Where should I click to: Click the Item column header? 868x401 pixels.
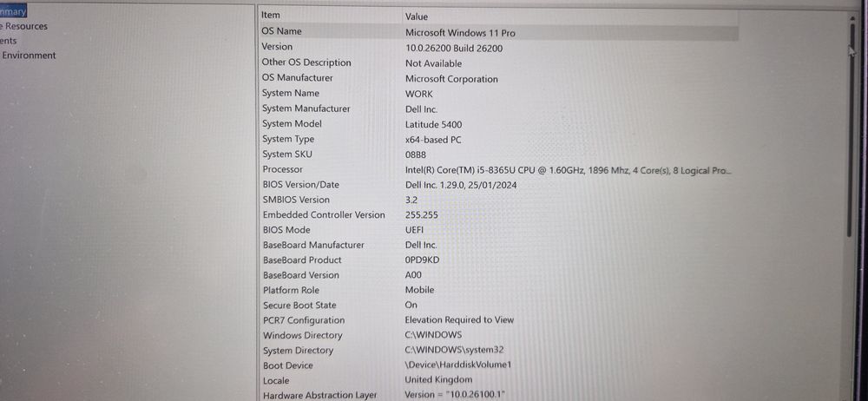click(x=270, y=16)
